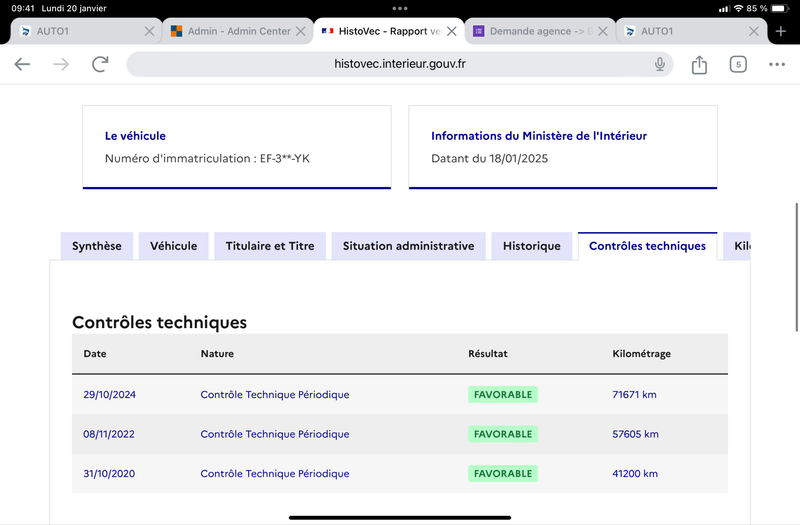Screen dimensions: 800x525
Task: Click the 71671 km value
Action: [x=634, y=394]
